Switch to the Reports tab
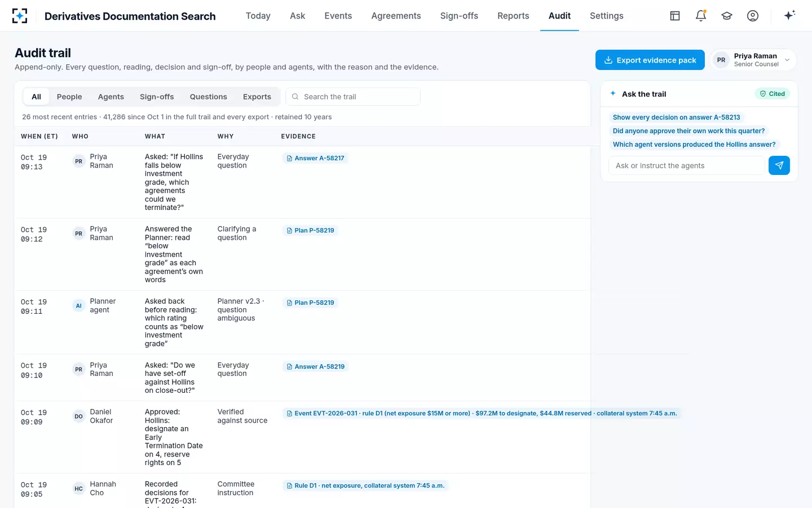The image size is (812, 508). click(513, 16)
